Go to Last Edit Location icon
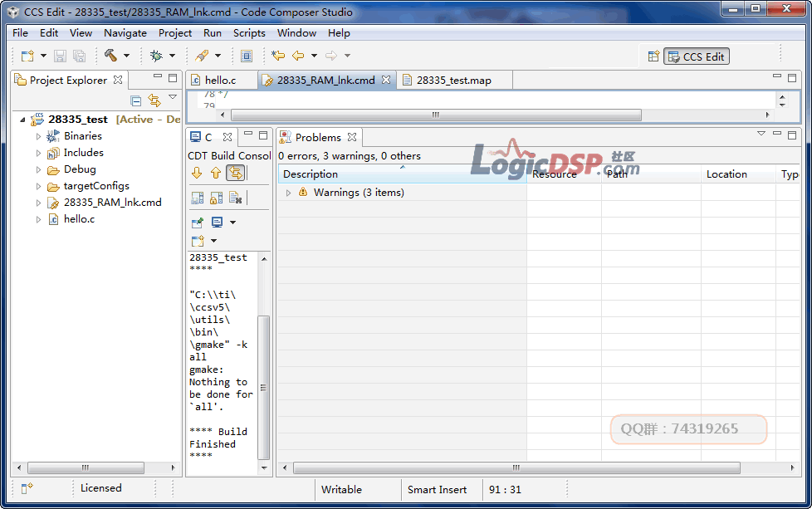Viewport: 812px width, 509px height. [278, 56]
